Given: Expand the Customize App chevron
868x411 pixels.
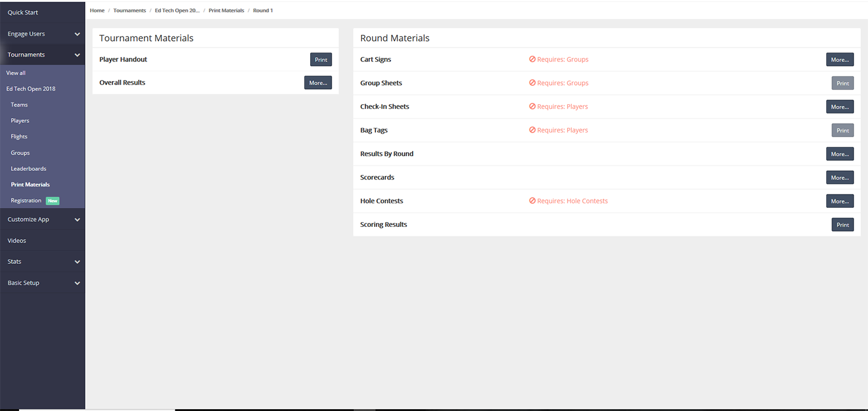Looking at the screenshot, I should point(77,220).
